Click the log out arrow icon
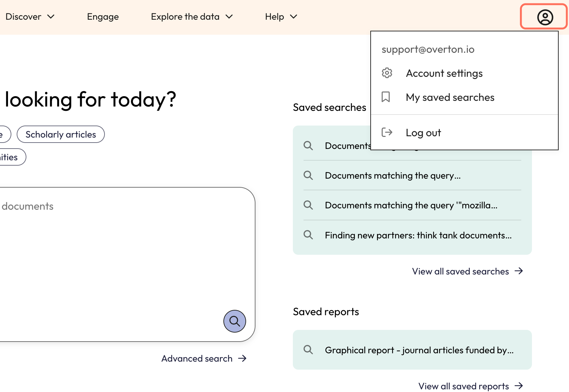Image resolution: width=569 pixels, height=392 pixels. tap(387, 132)
